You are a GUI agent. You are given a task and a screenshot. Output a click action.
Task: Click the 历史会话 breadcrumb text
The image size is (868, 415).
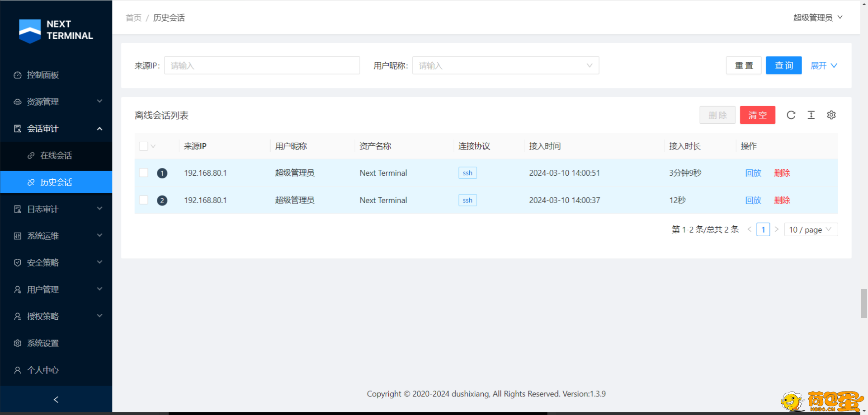(169, 18)
